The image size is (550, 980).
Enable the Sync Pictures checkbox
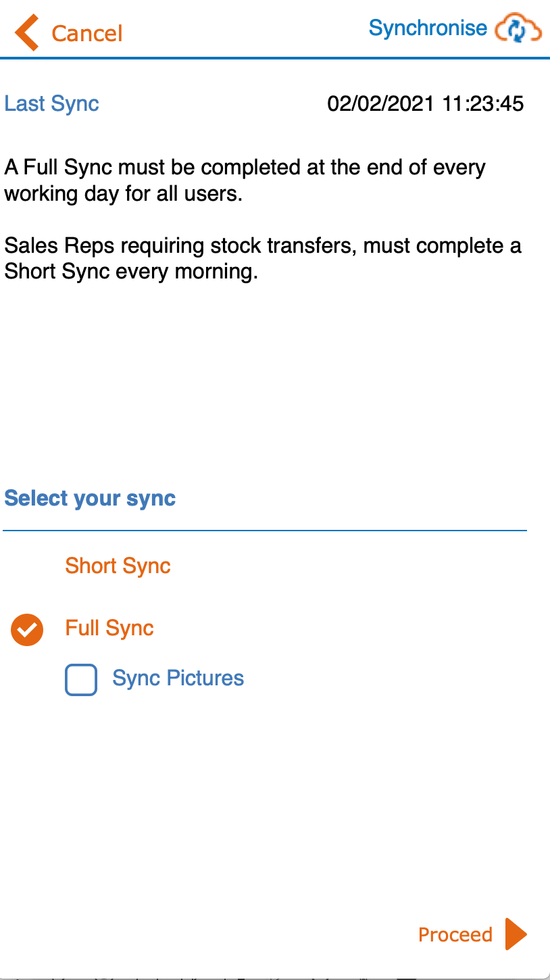pos(81,679)
